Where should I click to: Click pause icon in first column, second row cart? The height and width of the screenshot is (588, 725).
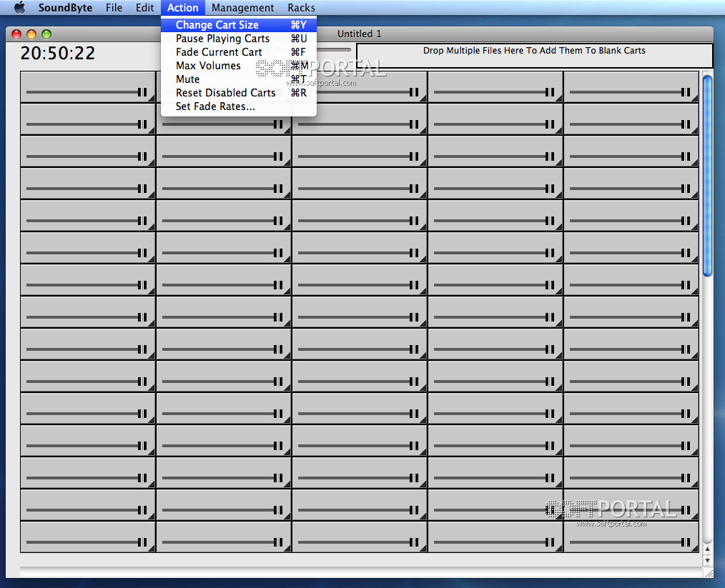click(142, 124)
